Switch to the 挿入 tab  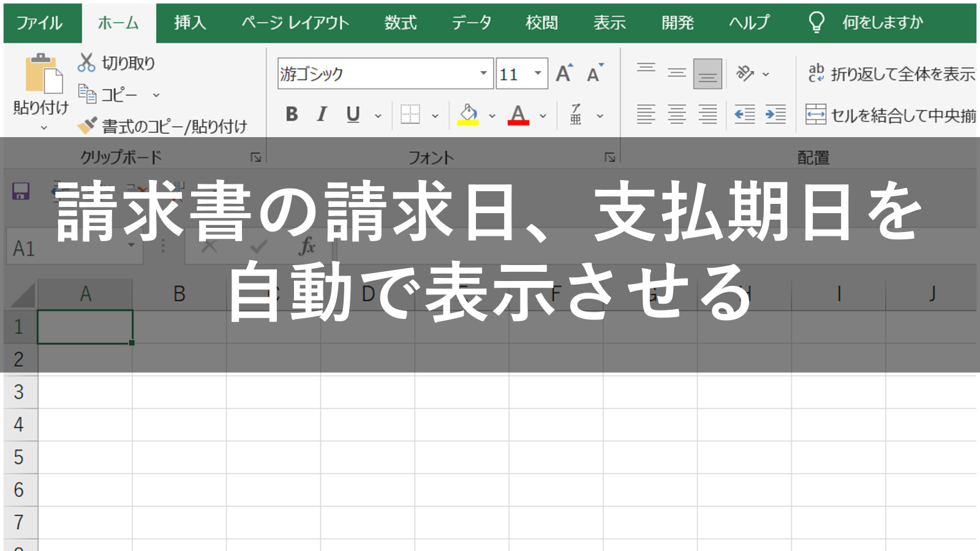(x=190, y=23)
